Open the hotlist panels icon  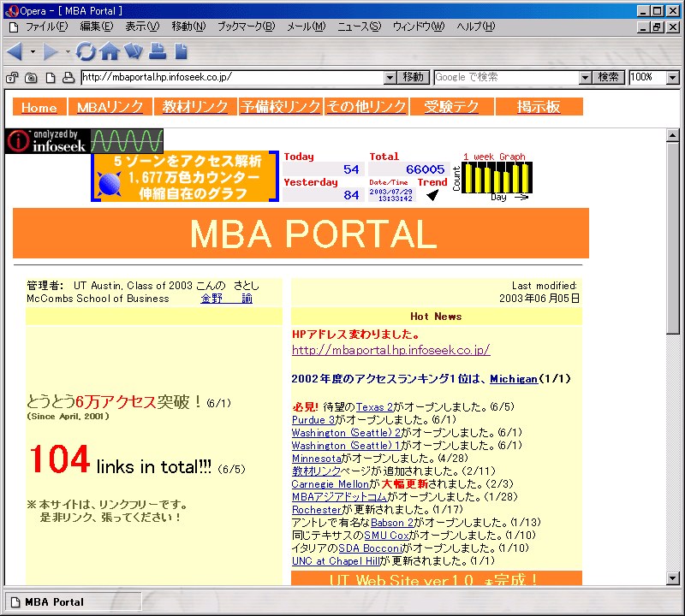134,51
